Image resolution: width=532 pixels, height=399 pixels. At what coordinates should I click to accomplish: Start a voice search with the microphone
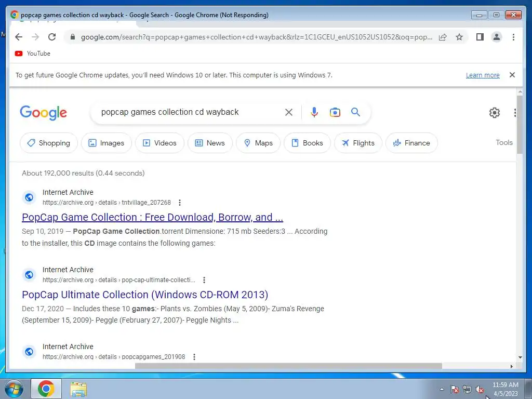click(x=314, y=112)
